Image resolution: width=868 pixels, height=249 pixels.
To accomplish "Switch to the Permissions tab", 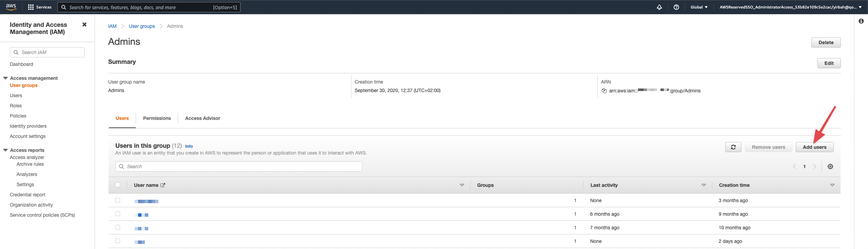I will [157, 118].
